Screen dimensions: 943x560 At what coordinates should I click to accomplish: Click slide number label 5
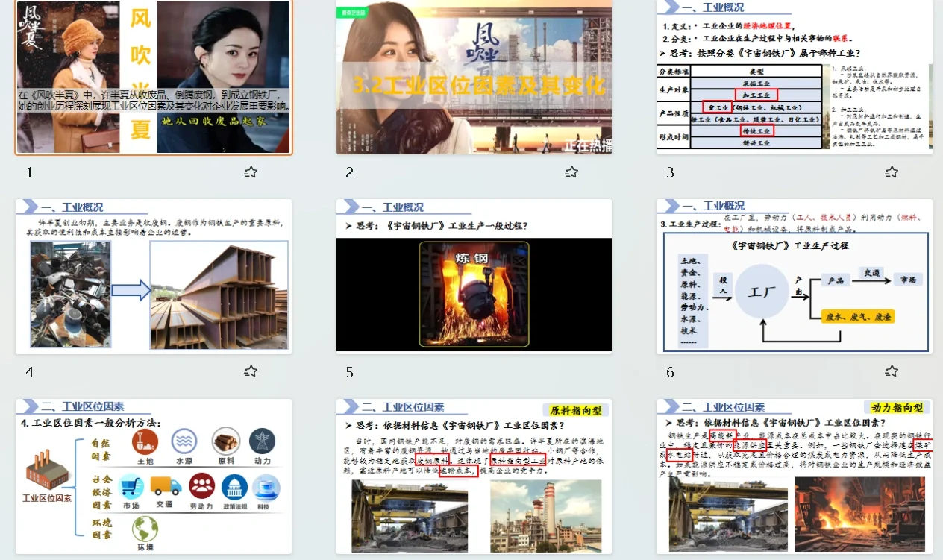click(x=349, y=372)
